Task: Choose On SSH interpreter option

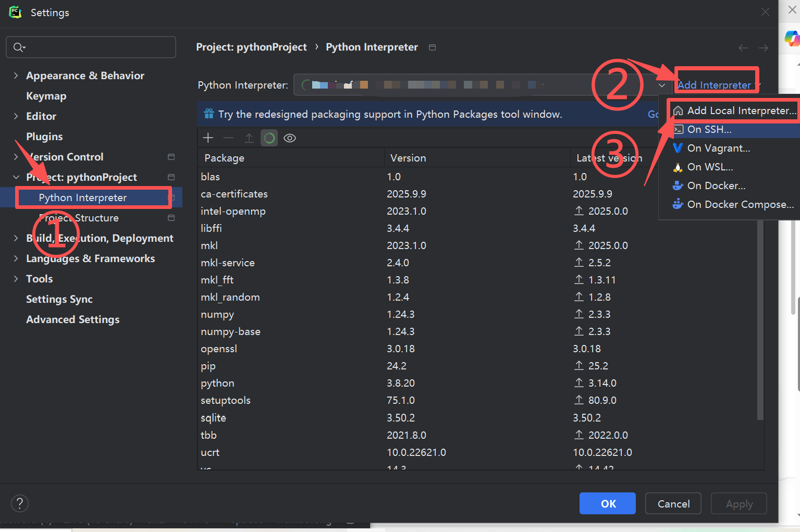Action: (x=730, y=129)
